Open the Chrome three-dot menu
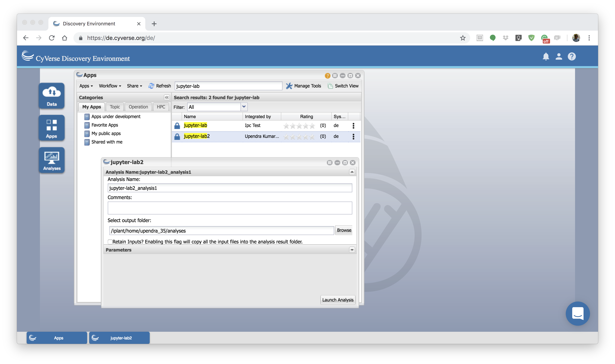 click(x=589, y=38)
